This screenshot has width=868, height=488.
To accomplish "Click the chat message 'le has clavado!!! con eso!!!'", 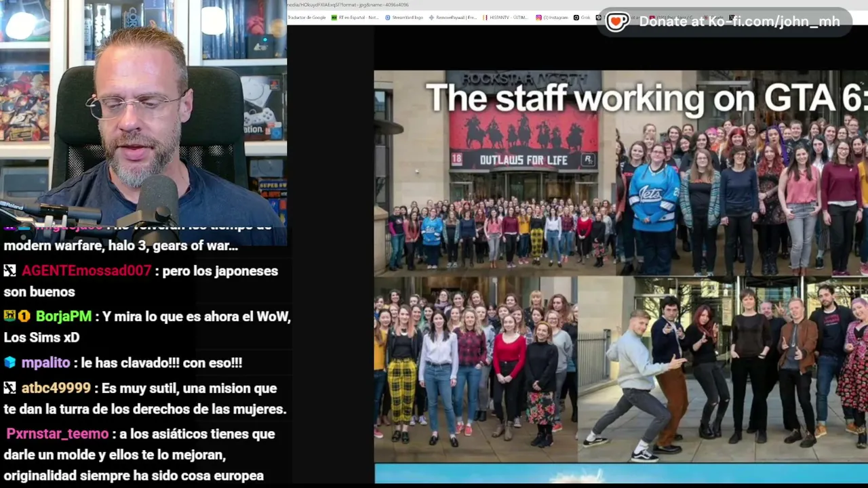I will [x=161, y=363].
